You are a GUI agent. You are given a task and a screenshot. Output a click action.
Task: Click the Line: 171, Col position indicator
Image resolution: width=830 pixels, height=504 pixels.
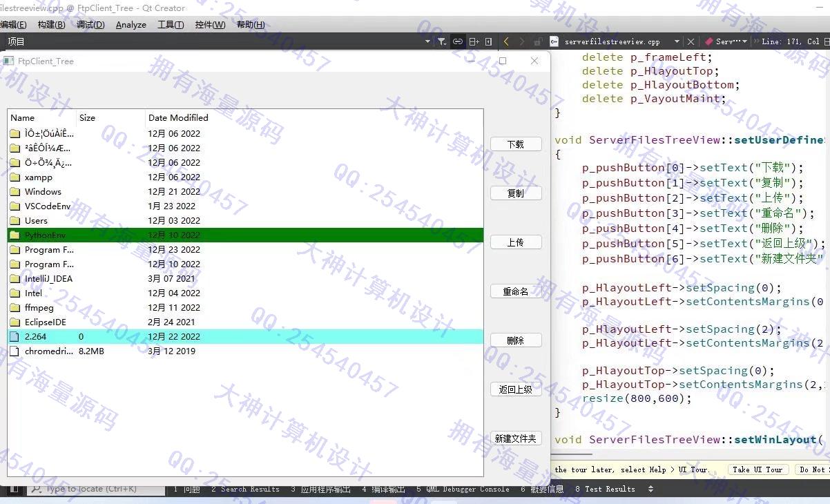[x=790, y=41]
